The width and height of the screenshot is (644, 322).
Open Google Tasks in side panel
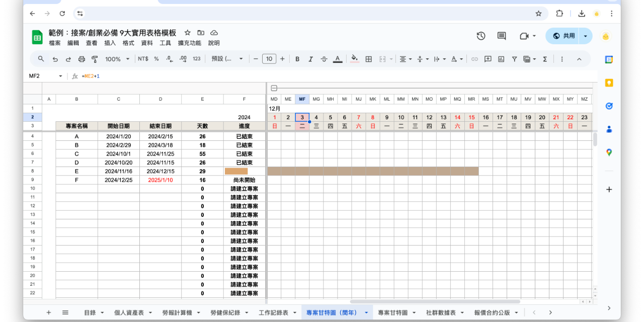point(609,106)
